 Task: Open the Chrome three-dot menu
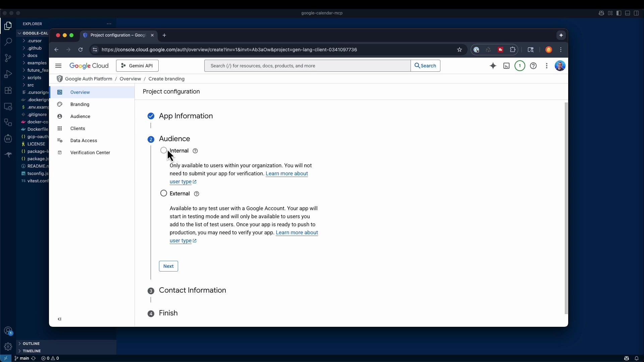561,50
